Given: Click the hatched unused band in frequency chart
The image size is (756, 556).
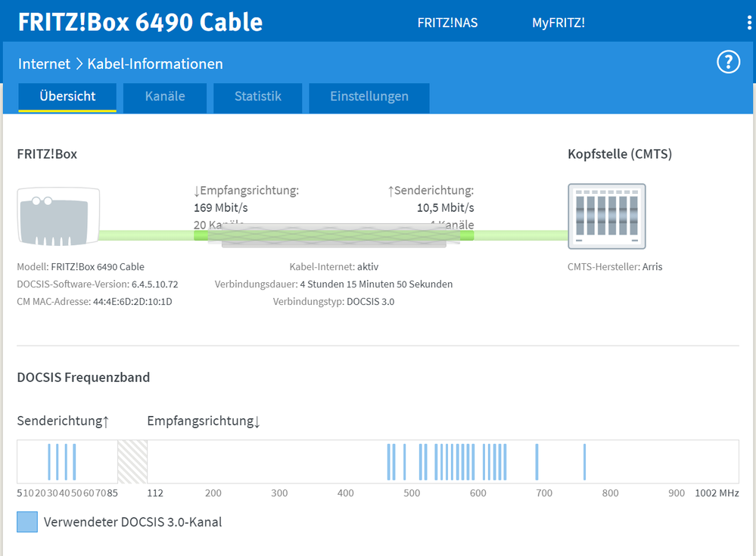Looking at the screenshot, I should point(132,461).
